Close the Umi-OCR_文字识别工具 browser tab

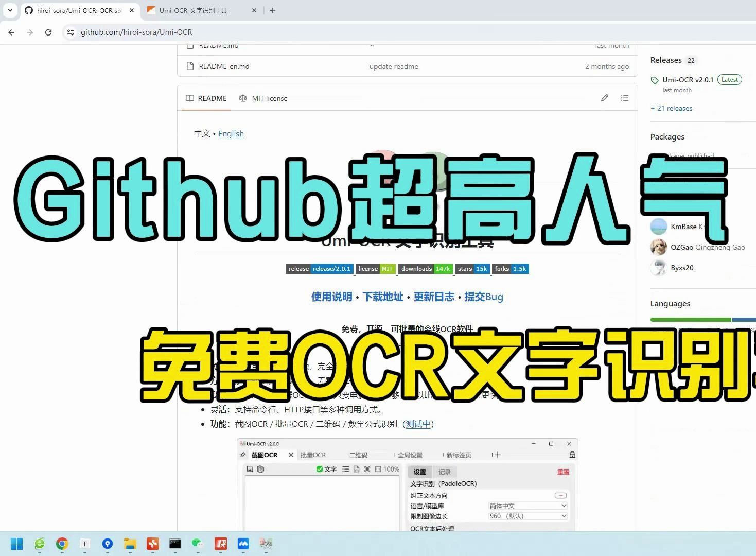point(255,10)
